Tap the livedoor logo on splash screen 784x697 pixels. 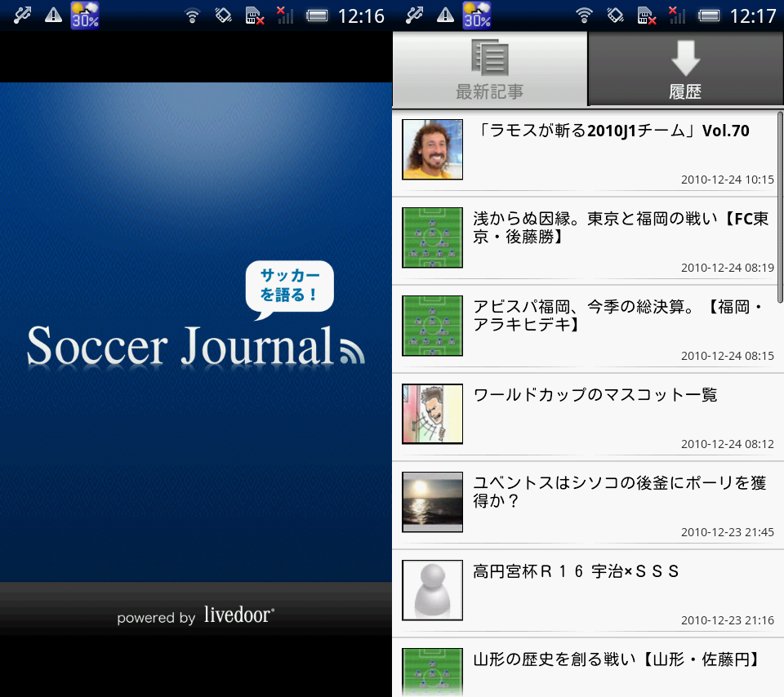point(239,615)
